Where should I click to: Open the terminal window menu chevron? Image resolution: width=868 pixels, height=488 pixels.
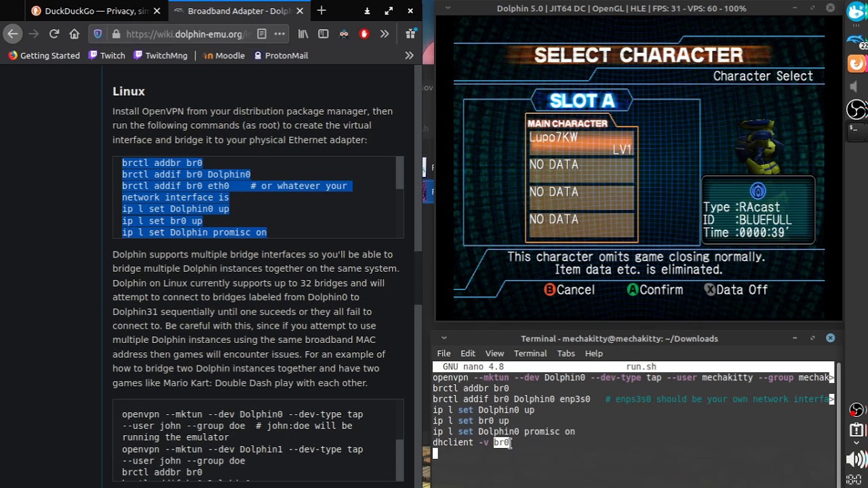point(443,338)
